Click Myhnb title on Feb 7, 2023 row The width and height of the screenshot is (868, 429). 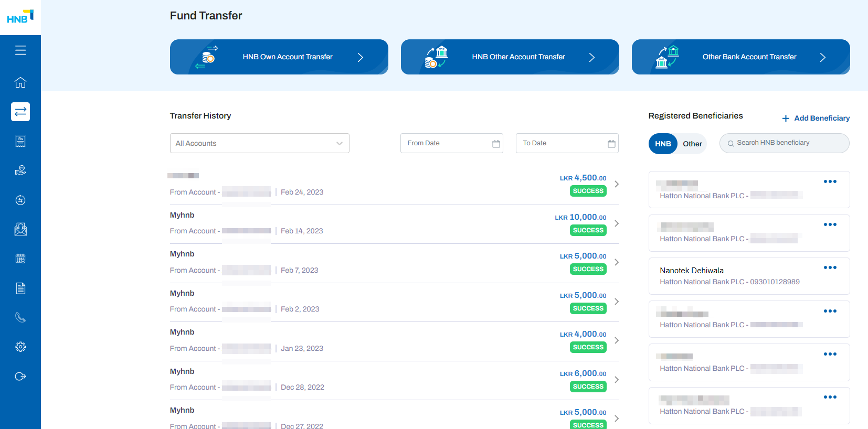(x=182, y=254)
